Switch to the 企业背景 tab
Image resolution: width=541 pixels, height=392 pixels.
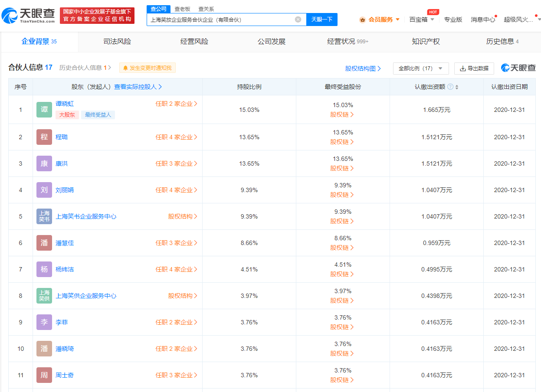[39, 42]
